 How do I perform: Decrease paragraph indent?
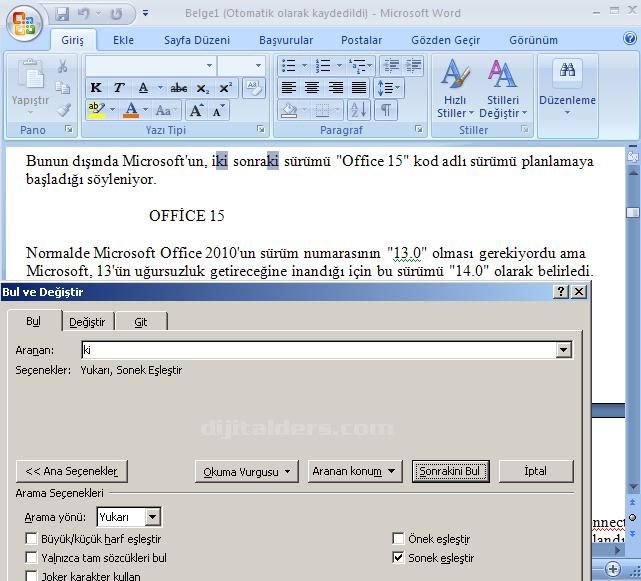(x=391, y=65)
